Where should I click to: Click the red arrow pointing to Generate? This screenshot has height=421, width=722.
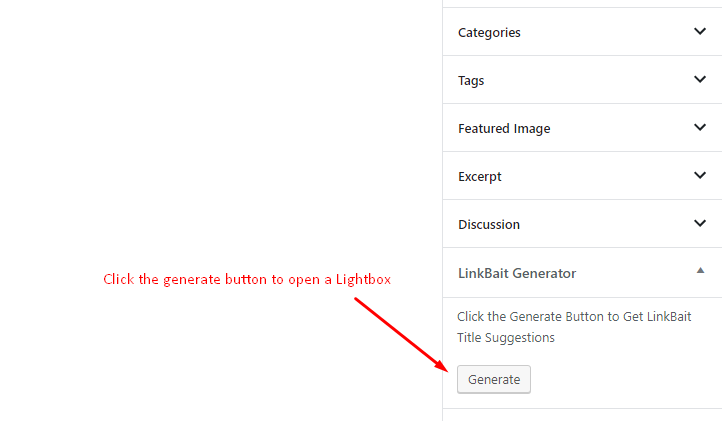click(401, 334)
